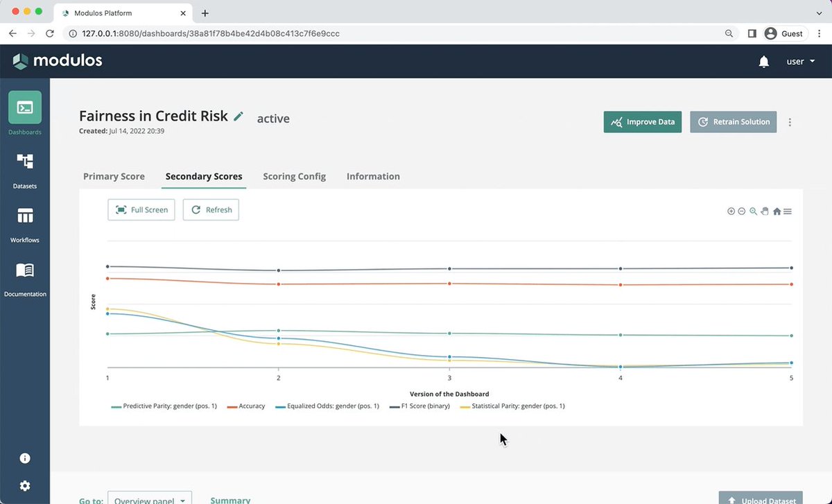Click Predictive Parity point at version 5
Screen dimensions: 832x504
point(792,336)
